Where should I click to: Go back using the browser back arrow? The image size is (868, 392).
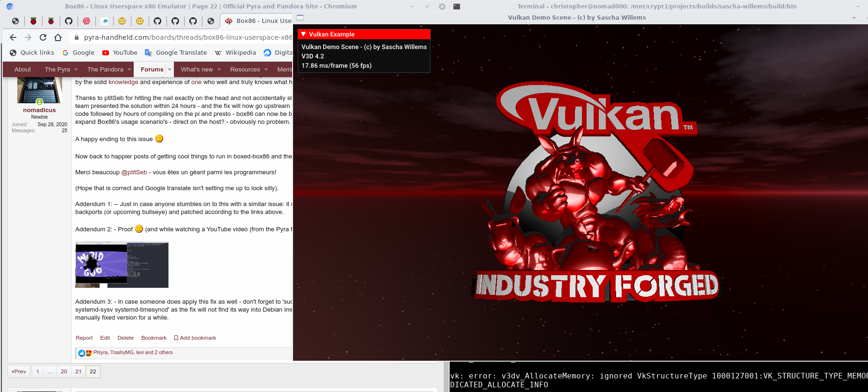point(13,37)
